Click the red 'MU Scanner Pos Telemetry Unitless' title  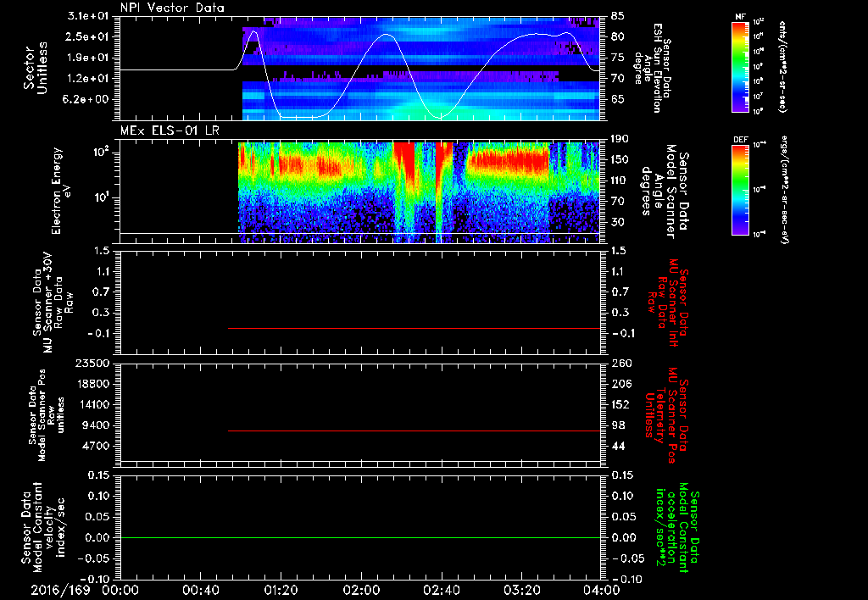[x=667, y=415]
